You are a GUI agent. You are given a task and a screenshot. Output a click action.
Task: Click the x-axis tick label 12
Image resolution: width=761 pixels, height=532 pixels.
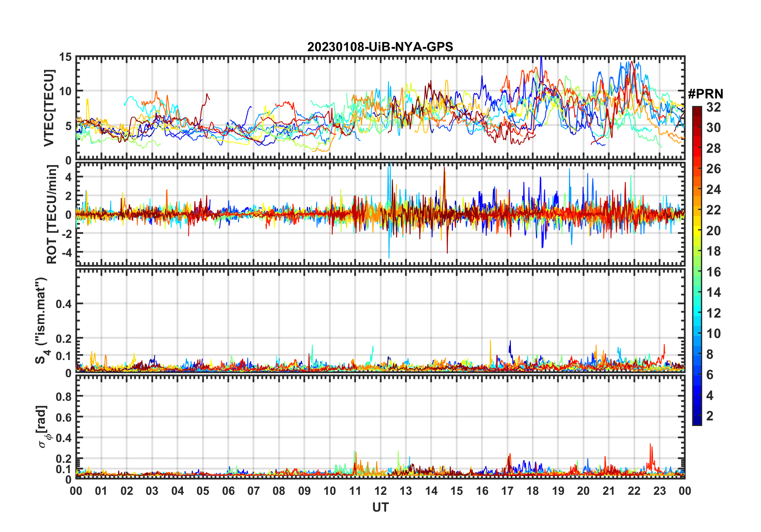[380, 491]
